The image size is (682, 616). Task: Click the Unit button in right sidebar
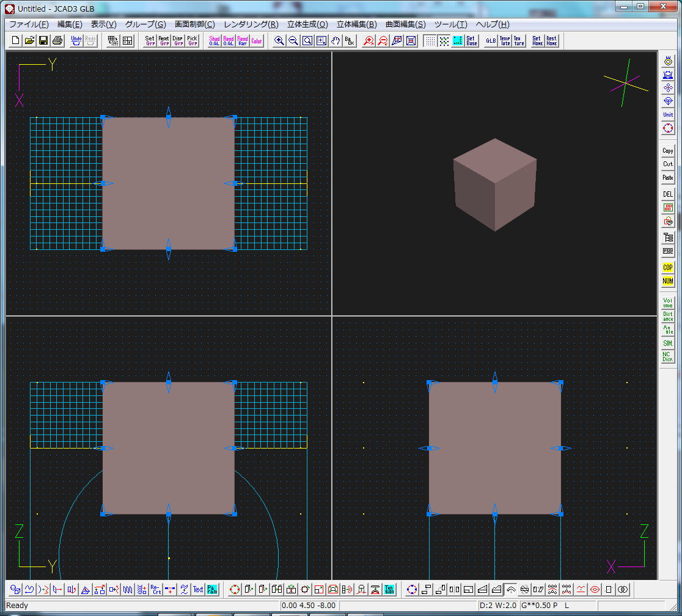[668, 115]
